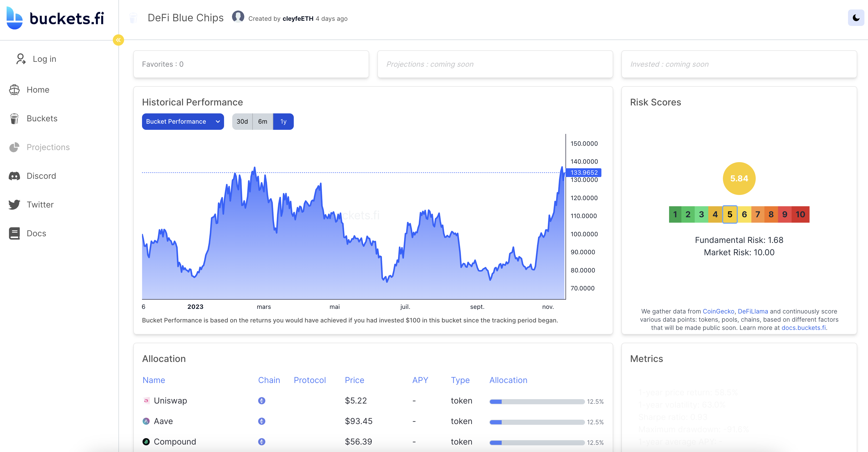Select risk level 5 on the risk scale
The height and width of the screenshot is (452, 868).
[x=730, y=214]
